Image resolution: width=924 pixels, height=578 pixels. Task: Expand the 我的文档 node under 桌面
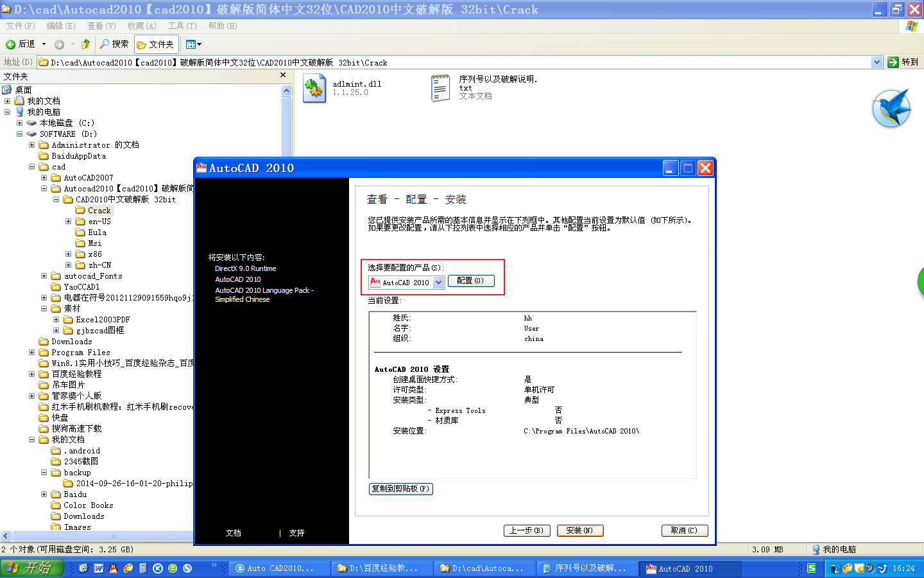tap(7, 101)
